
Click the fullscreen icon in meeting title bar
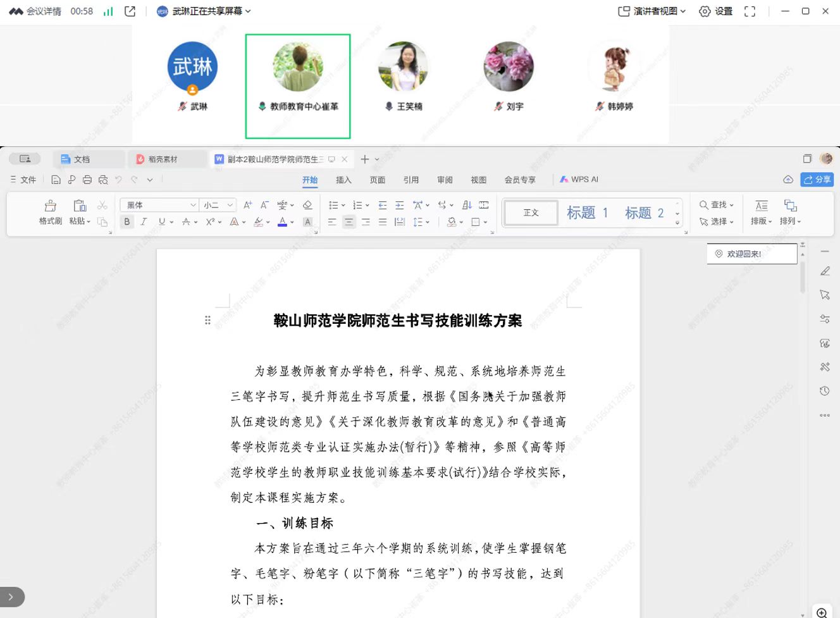tap(750, 11)
